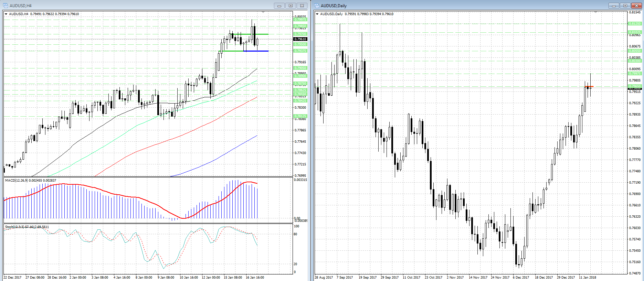
Task: Click price axis value 0.75160 in Daily chart
Action: tap(635, 262)
